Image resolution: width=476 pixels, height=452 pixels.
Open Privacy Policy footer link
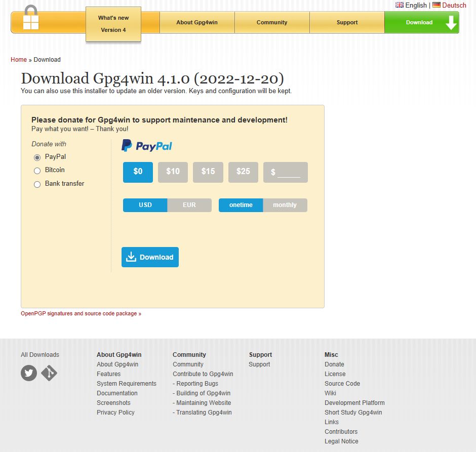pos(115,412)
